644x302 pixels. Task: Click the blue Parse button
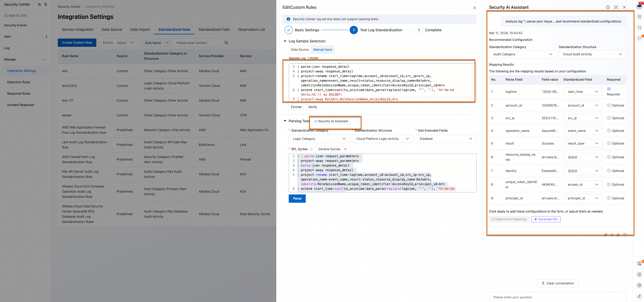[297, 199]
